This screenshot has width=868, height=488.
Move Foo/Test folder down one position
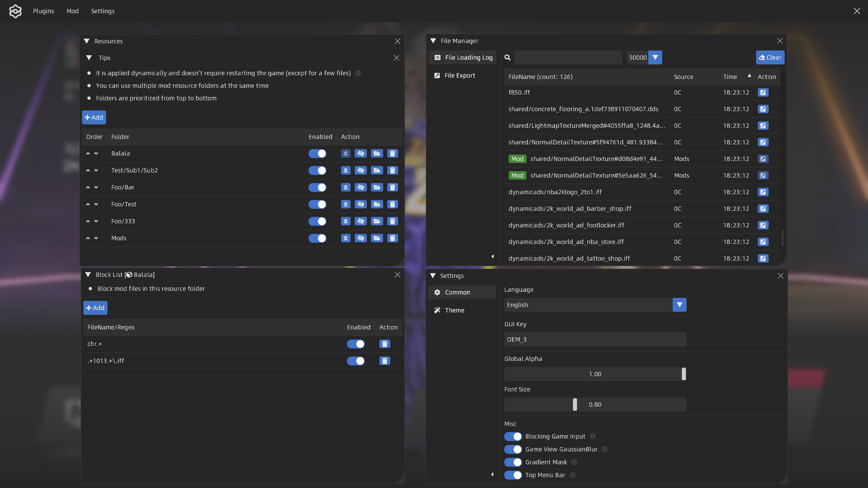(96, 204)
